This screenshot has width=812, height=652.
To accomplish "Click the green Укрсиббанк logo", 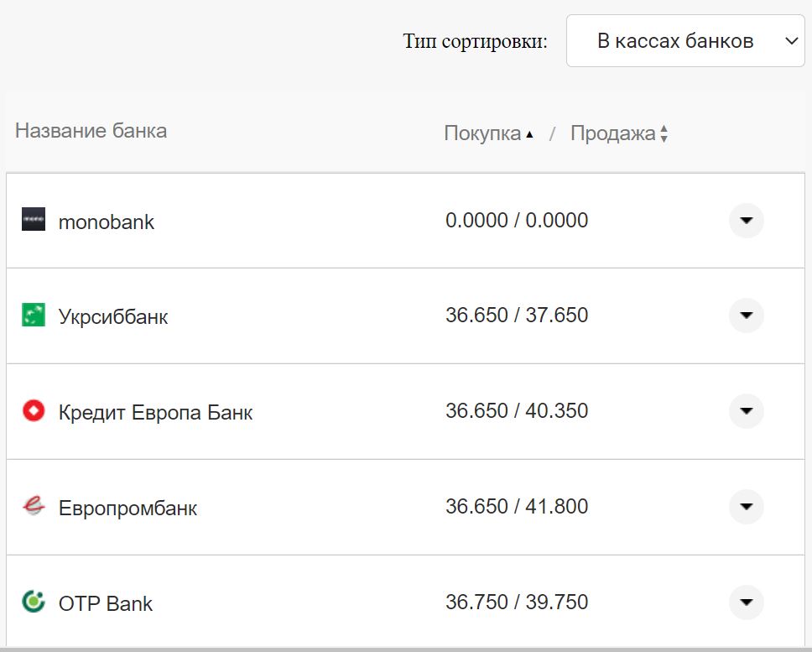I will [x=34, y=316].
